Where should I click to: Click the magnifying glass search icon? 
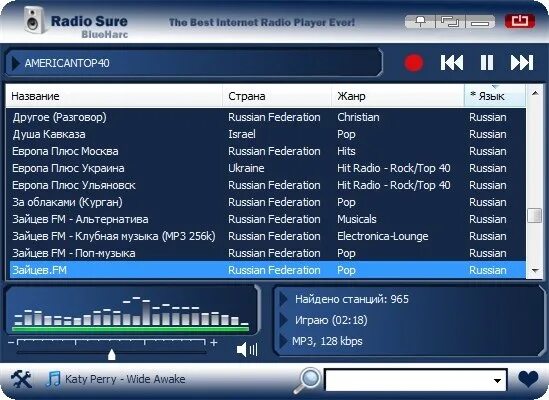click(x=307, y=380)
